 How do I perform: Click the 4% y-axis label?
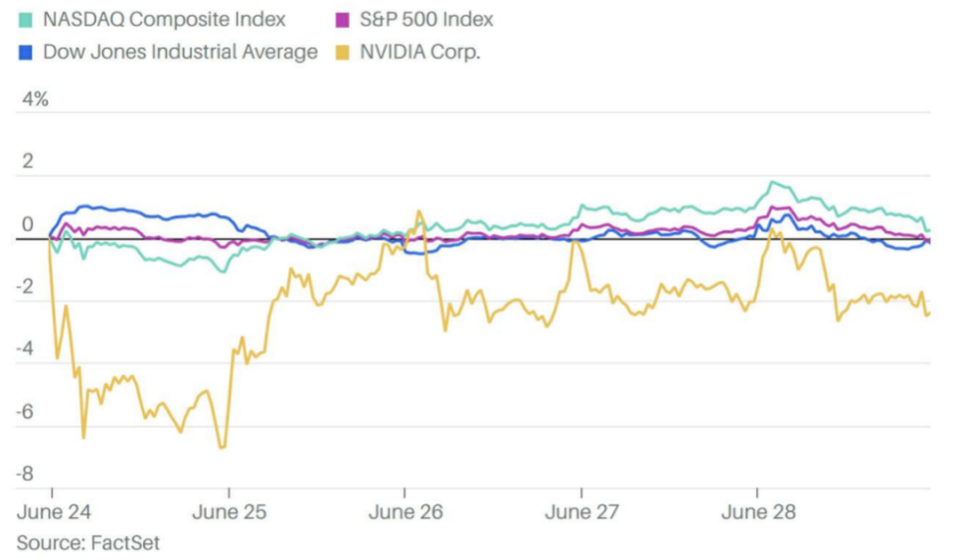pos(35,99)
